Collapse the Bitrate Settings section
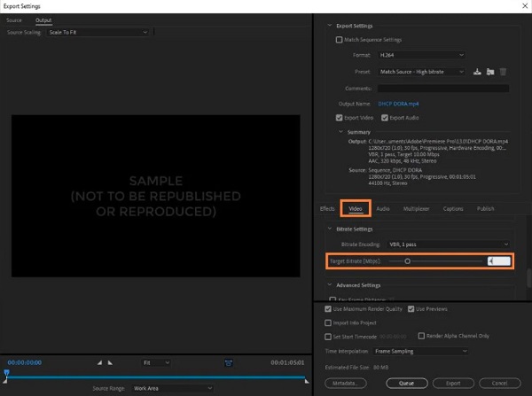 point(330,229)
